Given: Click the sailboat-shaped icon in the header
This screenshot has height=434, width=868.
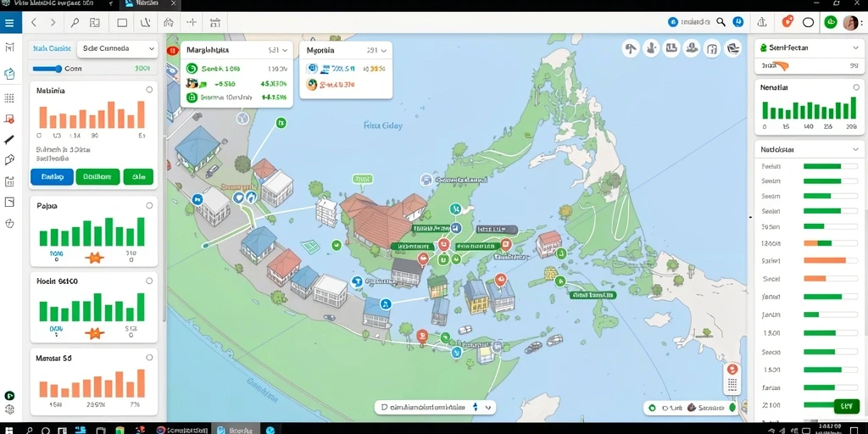Looking at the screenshot, I should [x=762, y=22].
